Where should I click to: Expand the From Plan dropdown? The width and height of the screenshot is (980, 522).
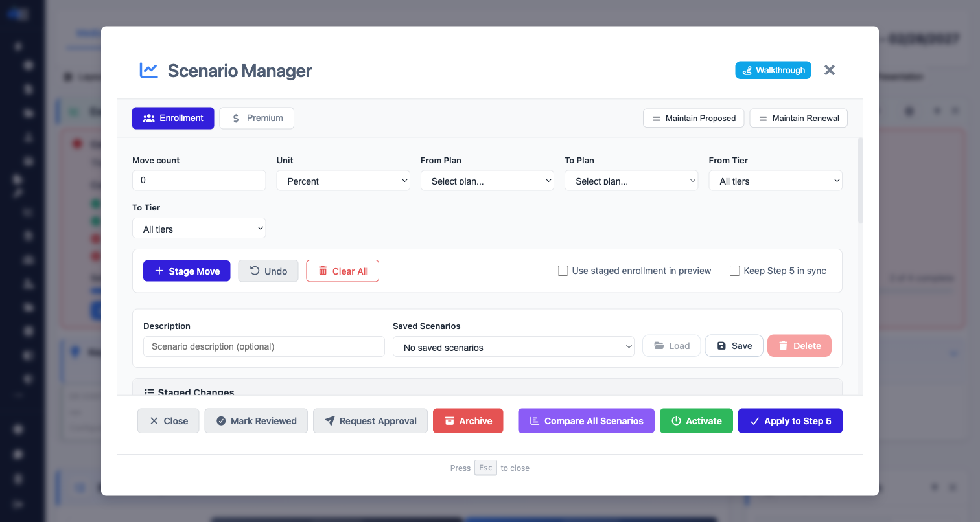pyautogui.click(x=487, y=181)
